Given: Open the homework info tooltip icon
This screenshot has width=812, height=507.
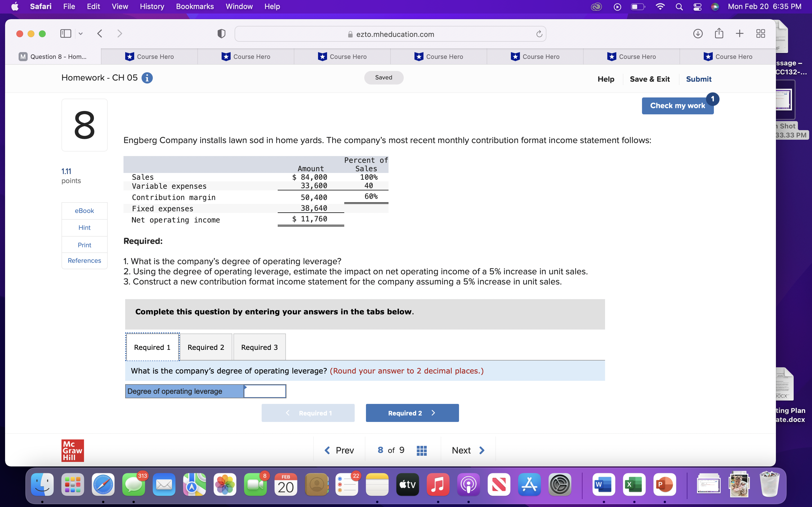Looking at the screenshot, I should click(x=147, y=77).
